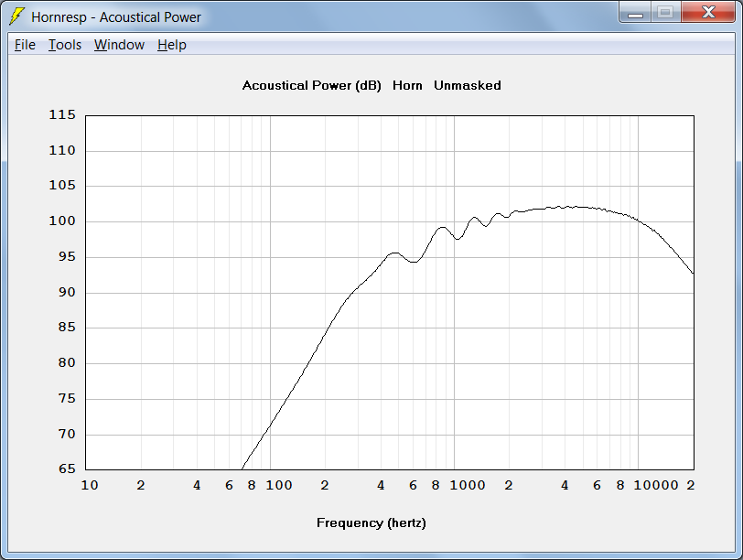Screen dimensions: 743x560
Task: Open the Tools menu
Action: pyautogui.click(x=65, y=45)
